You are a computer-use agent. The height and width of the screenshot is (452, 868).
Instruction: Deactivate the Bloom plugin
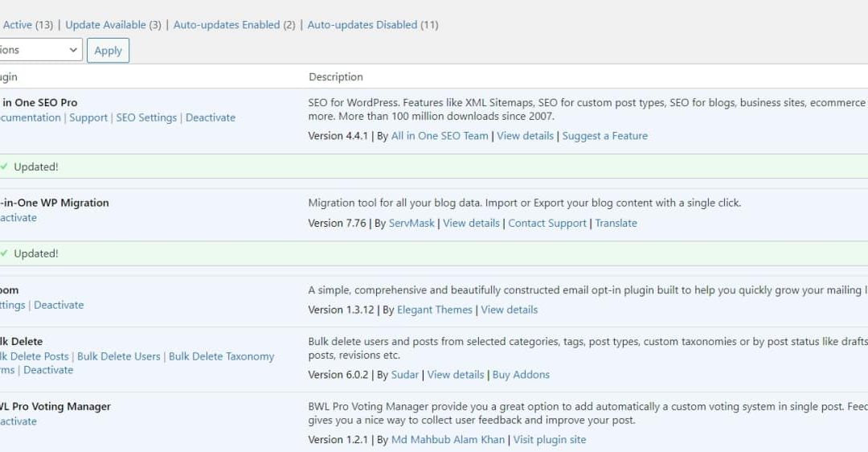(x=59, y=305)
